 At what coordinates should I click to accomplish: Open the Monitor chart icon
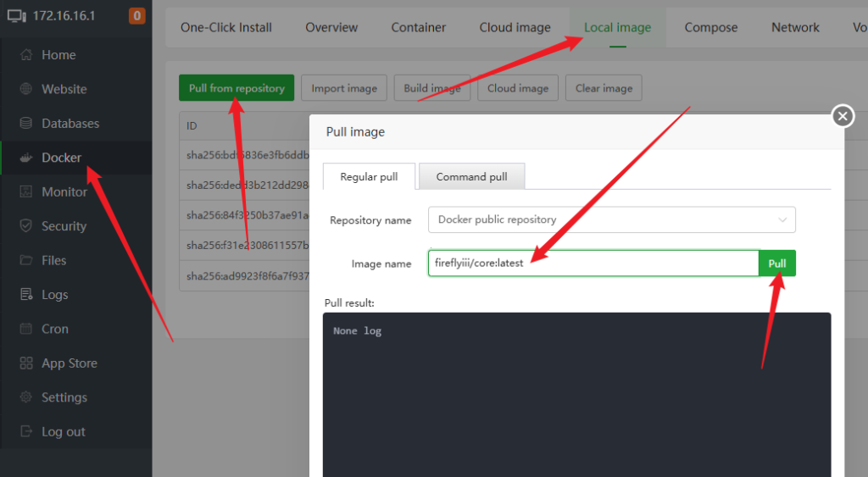[x=25, y=191]
